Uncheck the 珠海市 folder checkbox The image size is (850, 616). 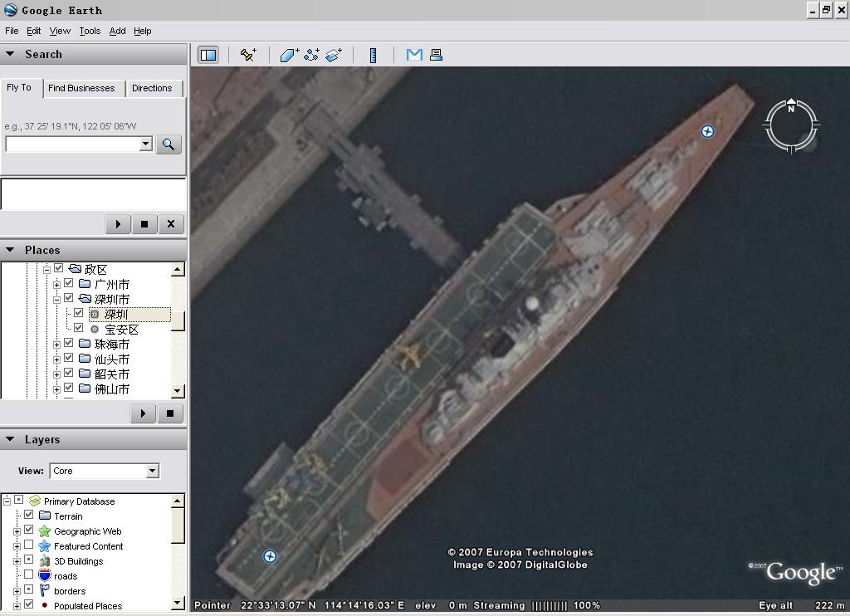point(68,343)
